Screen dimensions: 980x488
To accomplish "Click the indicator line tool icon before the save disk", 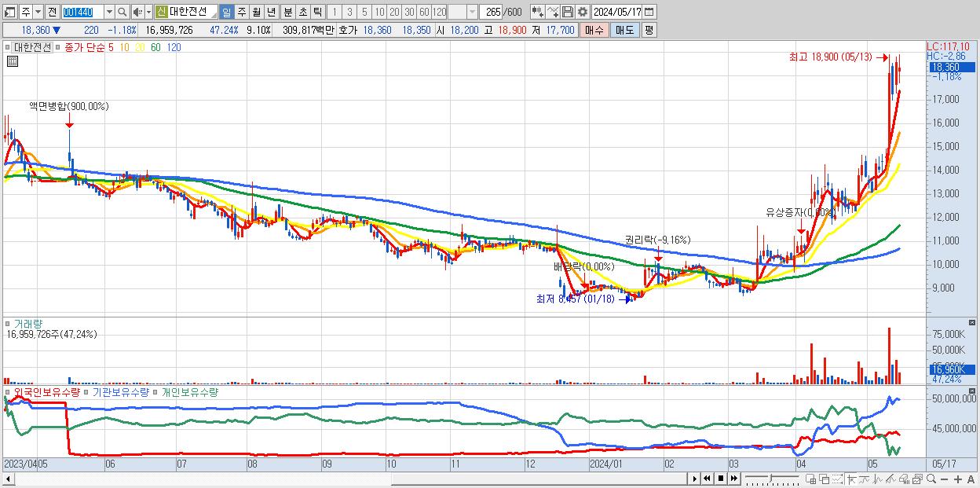I will (553, 12).
